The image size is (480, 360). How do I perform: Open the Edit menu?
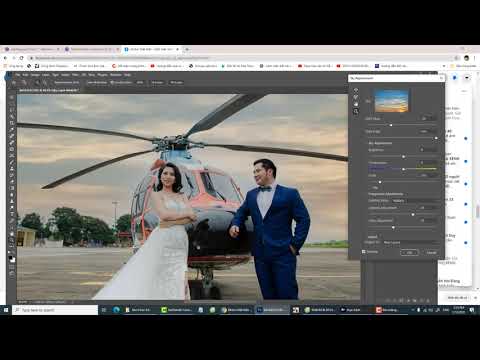(25, 75)
